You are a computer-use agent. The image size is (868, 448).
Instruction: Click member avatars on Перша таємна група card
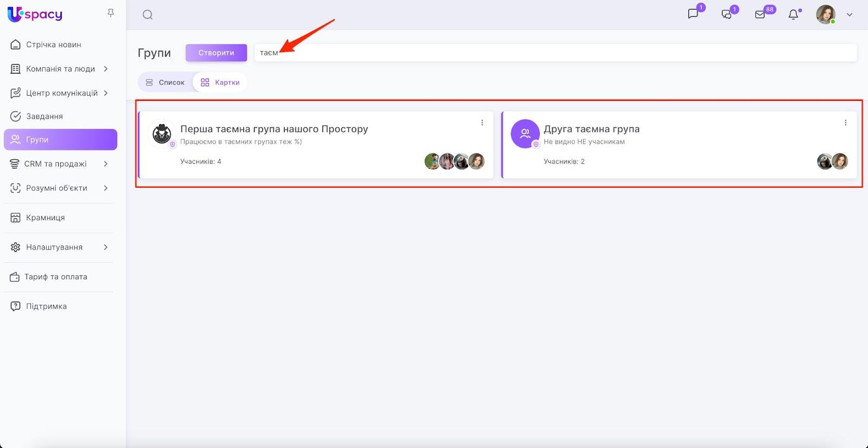455,161
